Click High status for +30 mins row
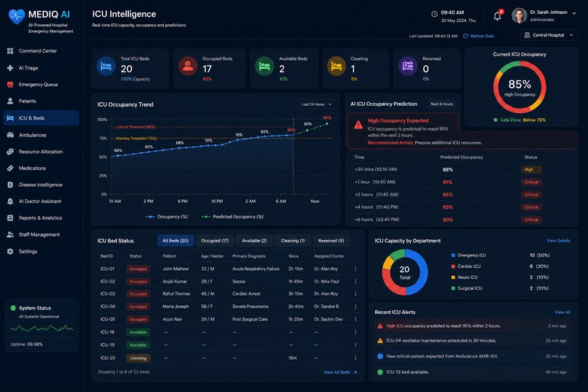Viewport: 588px width, 392px height. tap(531, 169)
